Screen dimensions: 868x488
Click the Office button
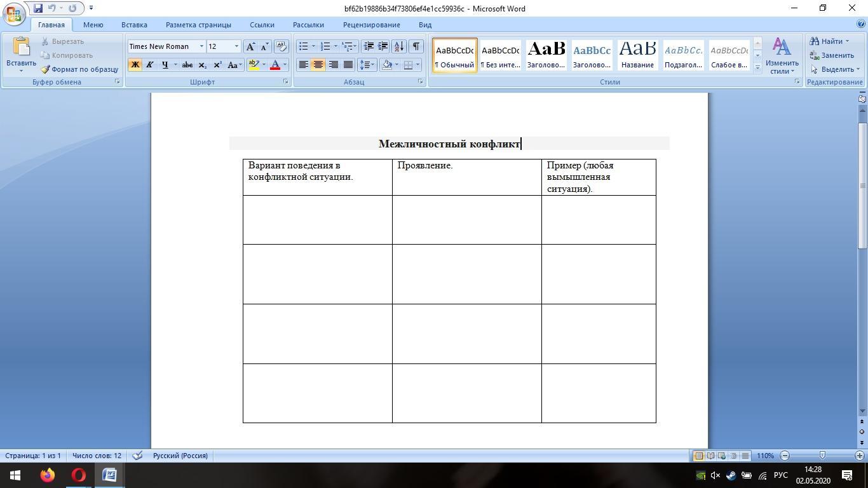tap(13, 13)
